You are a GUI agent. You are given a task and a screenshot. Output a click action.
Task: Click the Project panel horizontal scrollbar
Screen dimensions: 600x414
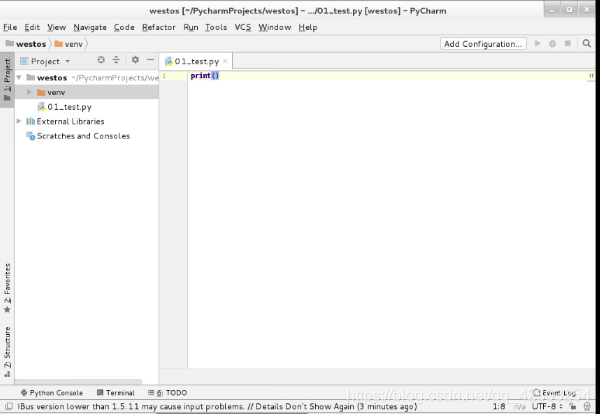(x=78, y=381)
